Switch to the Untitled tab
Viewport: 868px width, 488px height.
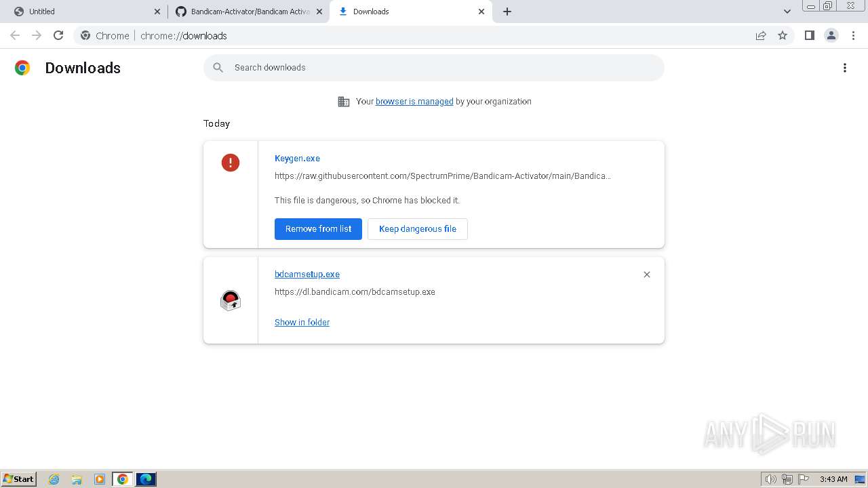(86, 12)
